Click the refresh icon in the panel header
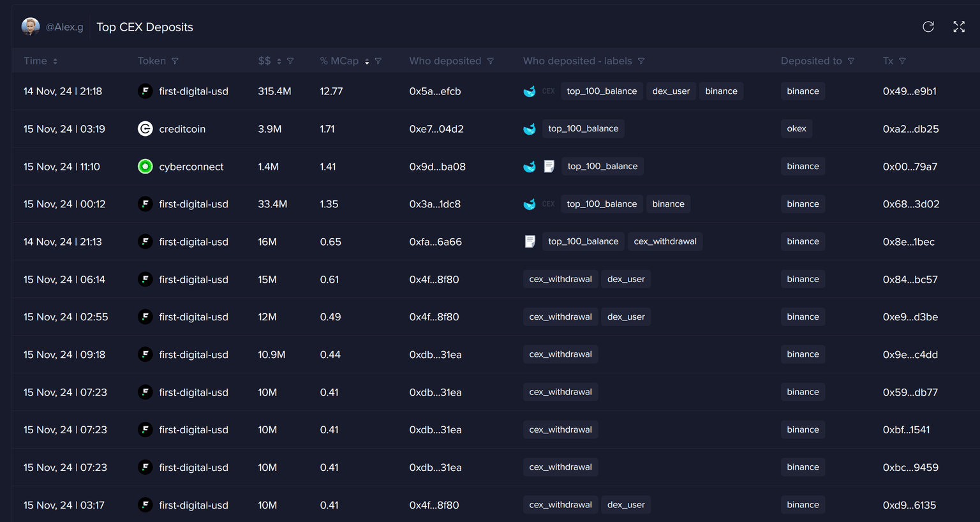 click(x=928, y=27)
